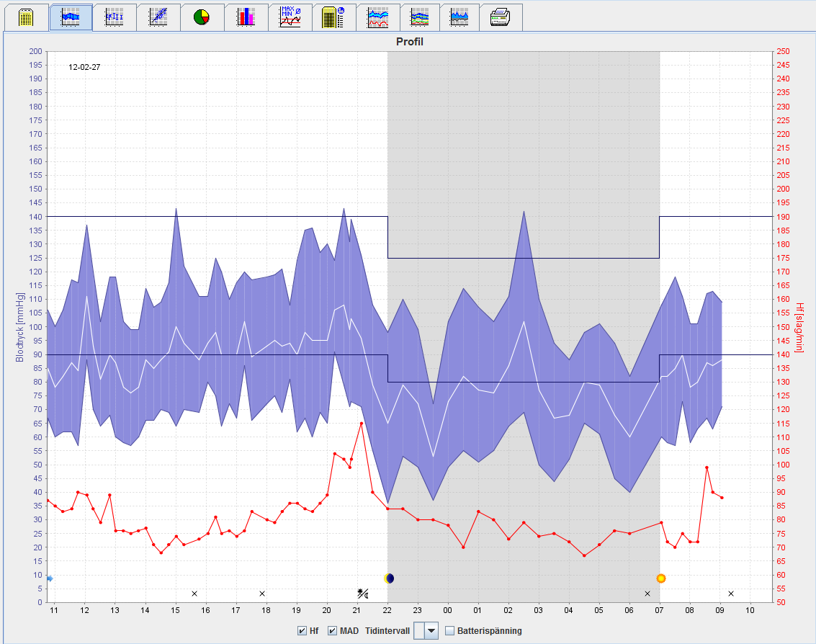The width and height of the screenshot is (816, 644).
Task: Click the heart rate peak point near hour 21
Action: 362,424
